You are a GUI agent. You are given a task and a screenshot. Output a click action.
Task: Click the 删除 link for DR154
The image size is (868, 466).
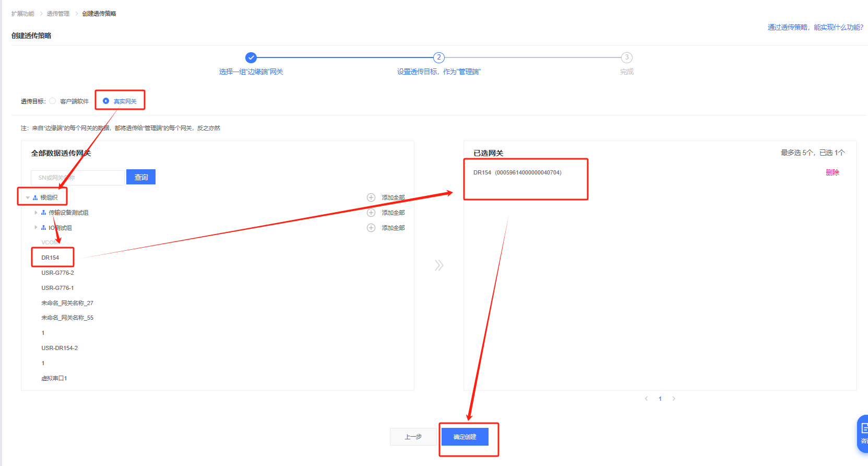pos(832,172)
